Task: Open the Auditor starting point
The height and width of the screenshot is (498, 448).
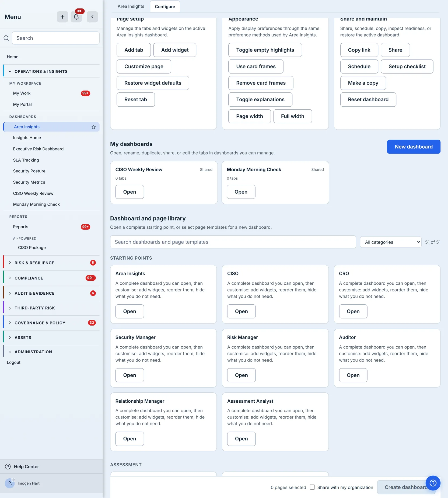Action: tap(353, 375)
